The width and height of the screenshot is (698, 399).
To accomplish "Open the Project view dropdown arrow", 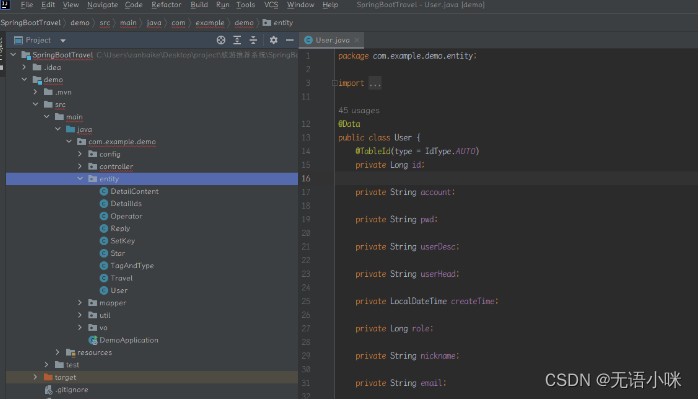I will pos(63,41).
